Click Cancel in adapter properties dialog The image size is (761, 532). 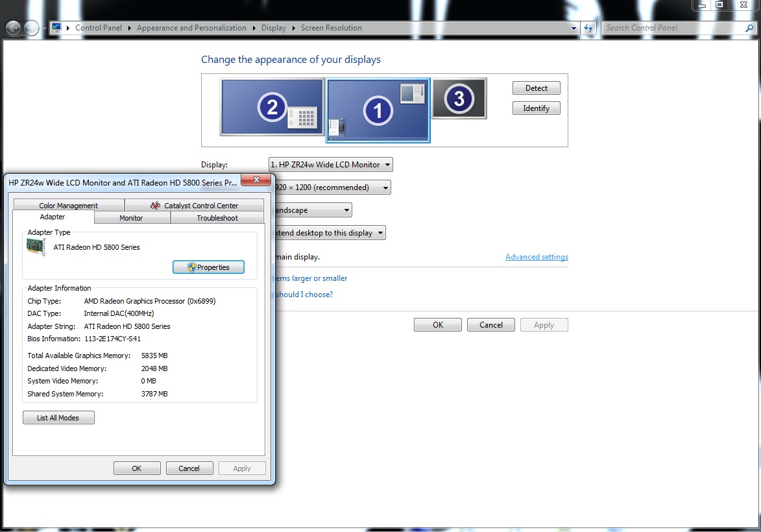coord(189,468)
